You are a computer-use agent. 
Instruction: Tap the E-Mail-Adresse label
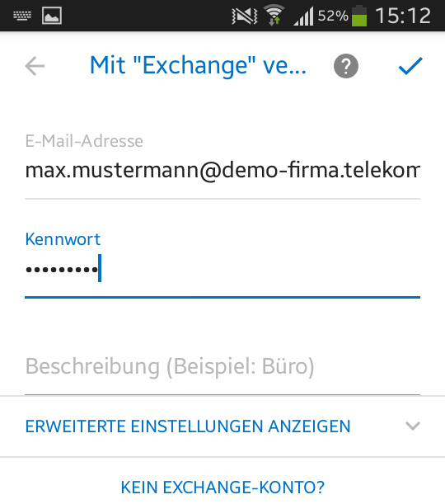click(84, 141)
